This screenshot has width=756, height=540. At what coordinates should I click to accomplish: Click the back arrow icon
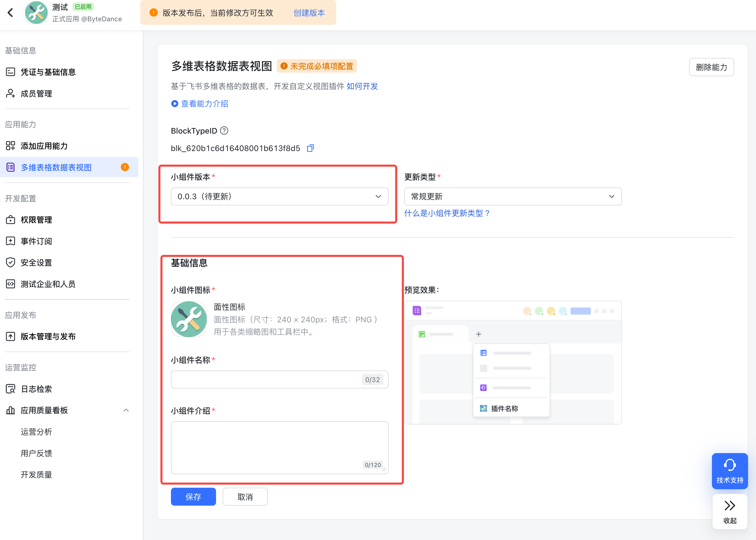pyautogui.click(x=11, y=13)
